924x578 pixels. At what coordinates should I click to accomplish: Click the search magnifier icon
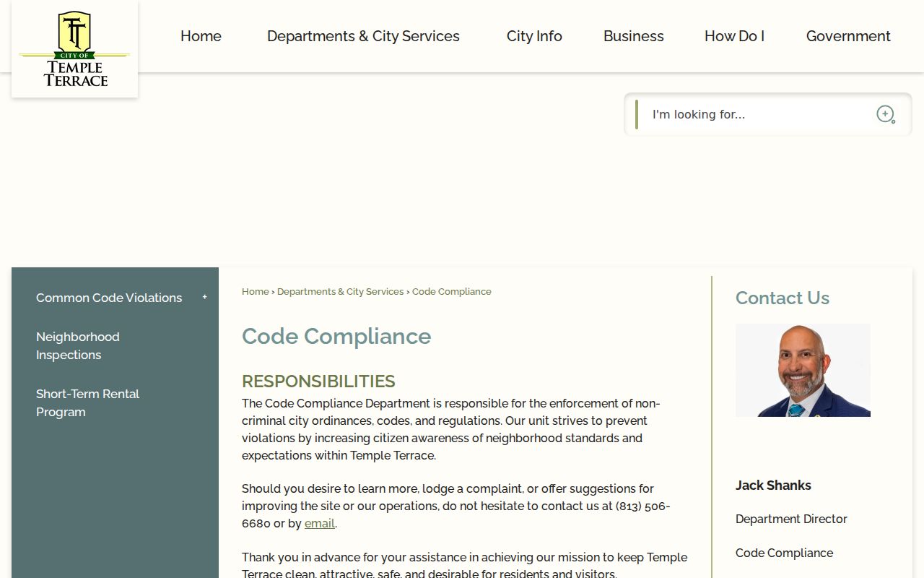886,114
